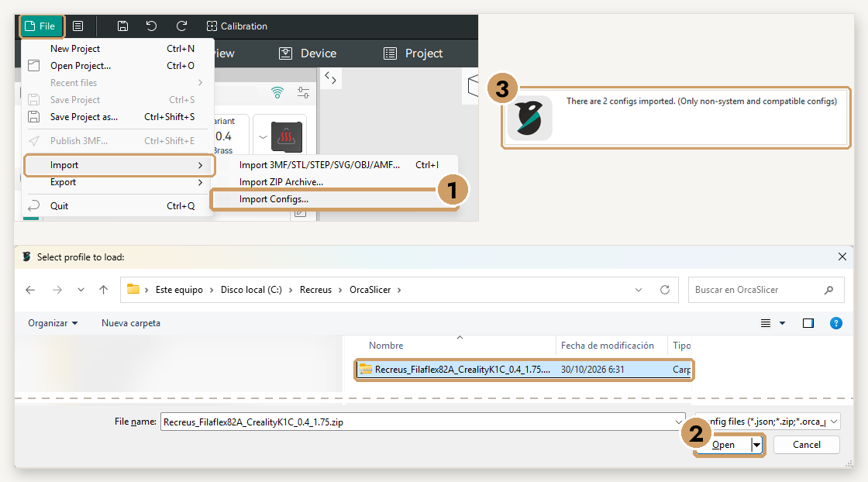868x482 pixels.
Task: Click the blue help question icon
Action: (x=836, y=323)
